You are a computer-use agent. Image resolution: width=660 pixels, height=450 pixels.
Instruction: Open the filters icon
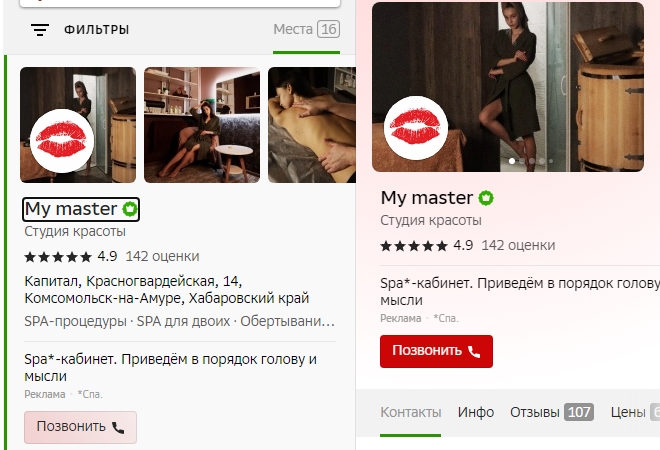[40, 30]
